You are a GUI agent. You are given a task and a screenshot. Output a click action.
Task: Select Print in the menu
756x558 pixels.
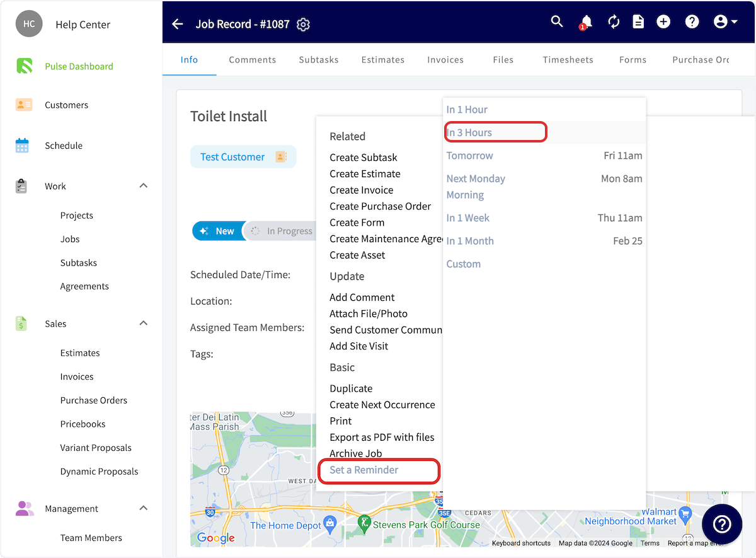pos(341,421)
